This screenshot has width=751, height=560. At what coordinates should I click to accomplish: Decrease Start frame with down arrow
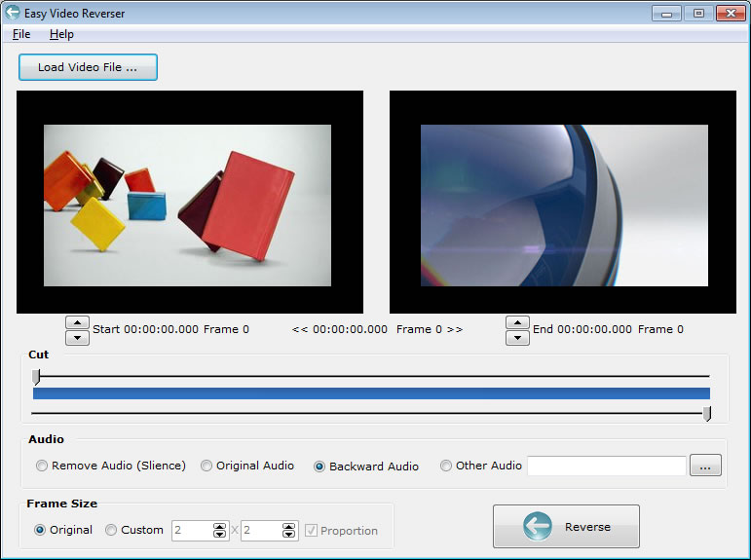[77, 338]
